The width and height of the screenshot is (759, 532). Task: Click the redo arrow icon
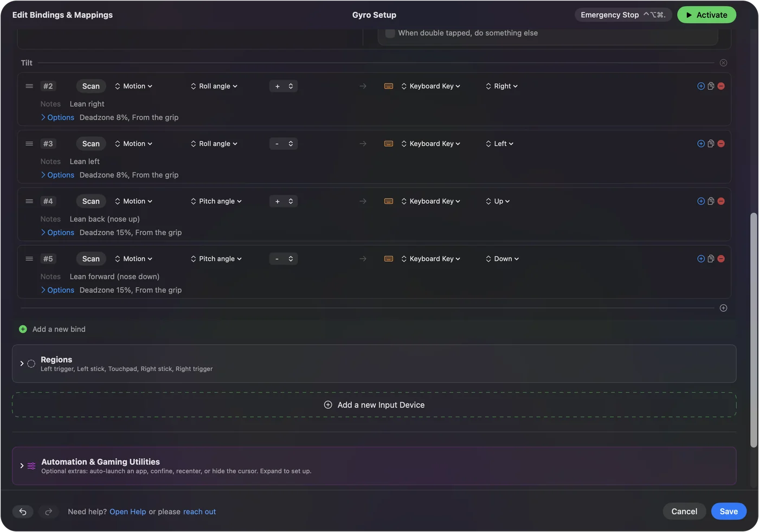(48, 511)
